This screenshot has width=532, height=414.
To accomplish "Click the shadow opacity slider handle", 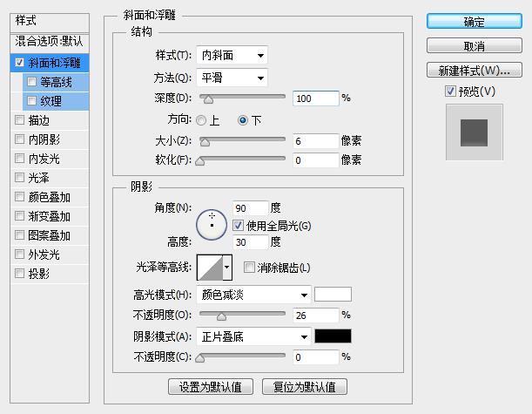I will pyautogui.click(x=200, y=358).
